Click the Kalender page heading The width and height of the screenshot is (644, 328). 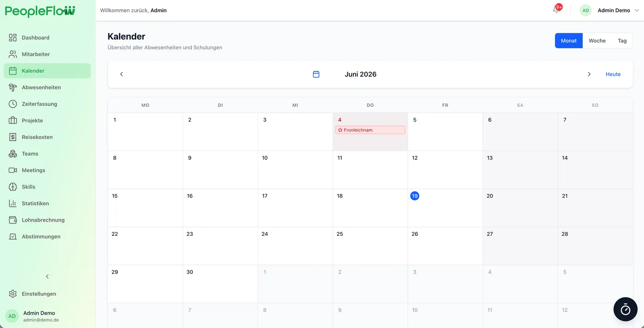(126, 36)
